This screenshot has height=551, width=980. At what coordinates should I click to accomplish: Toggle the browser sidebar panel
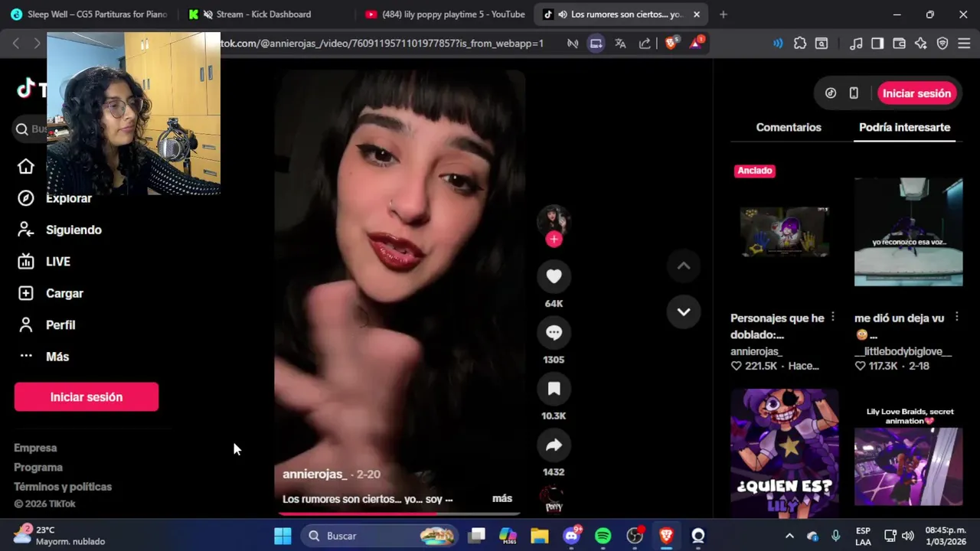click(x=877, y=44)
